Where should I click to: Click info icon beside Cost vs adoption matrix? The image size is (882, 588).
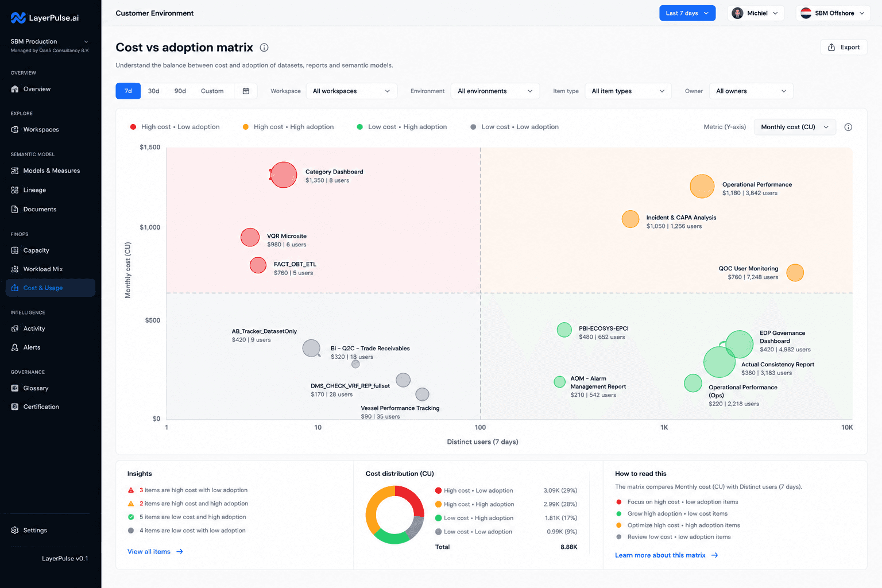point(264,48)
